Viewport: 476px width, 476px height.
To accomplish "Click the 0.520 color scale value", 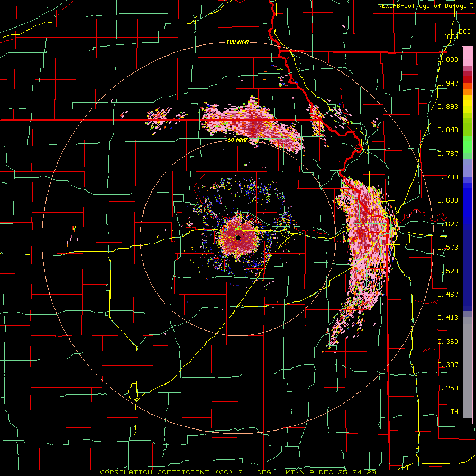I will 448,271.
